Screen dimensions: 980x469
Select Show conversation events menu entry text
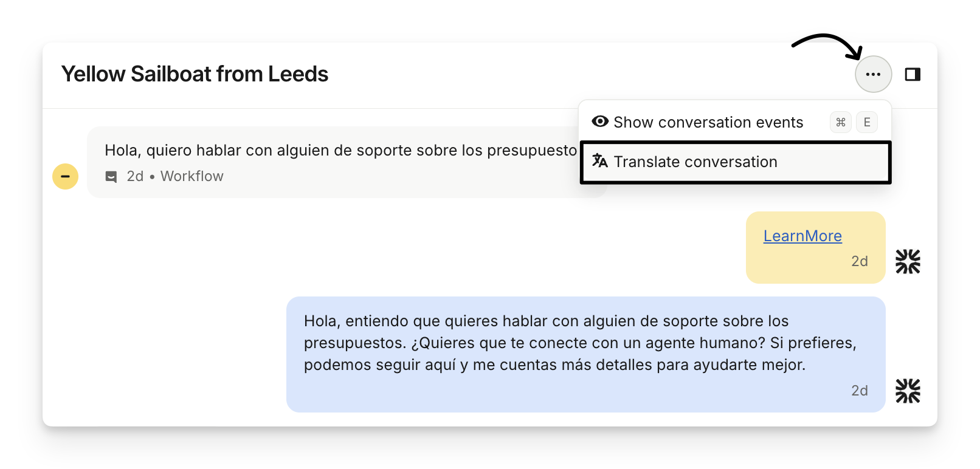[x=708, y=122]
